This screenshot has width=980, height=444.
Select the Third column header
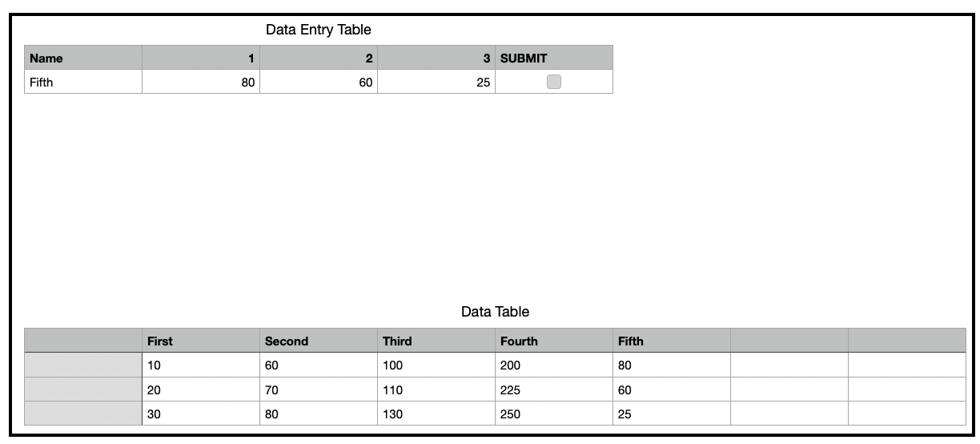[436, 341]
